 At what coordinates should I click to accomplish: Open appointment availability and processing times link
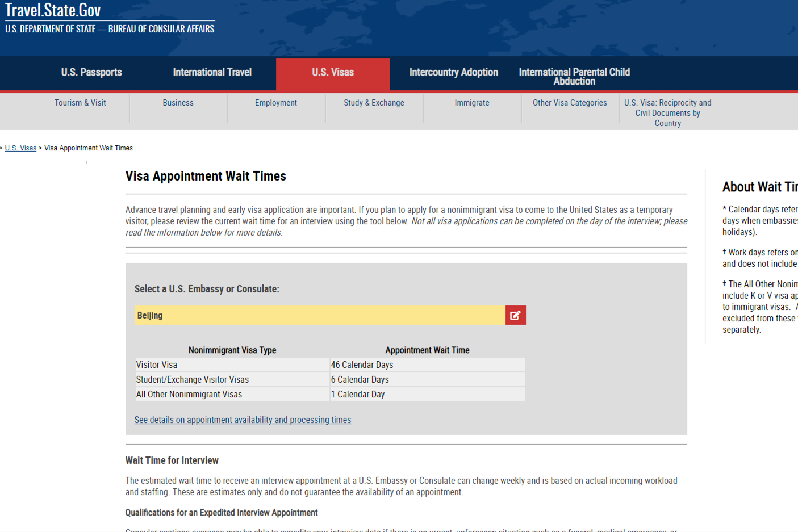coord(243,420)
